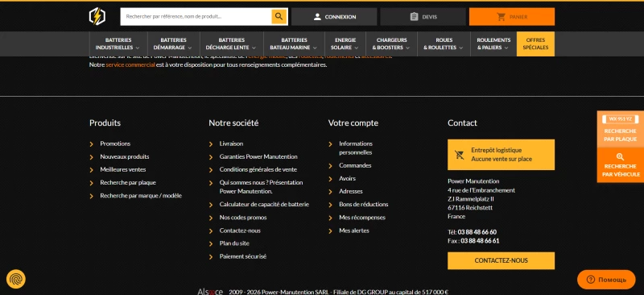Click the question mark help icon
The height and width of the screenshot is (295, 644).
click(591, 280)
